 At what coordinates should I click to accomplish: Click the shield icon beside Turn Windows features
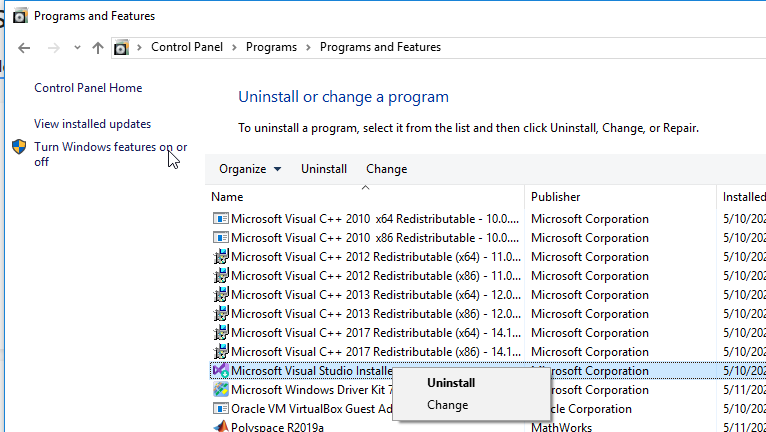[19, 147]
